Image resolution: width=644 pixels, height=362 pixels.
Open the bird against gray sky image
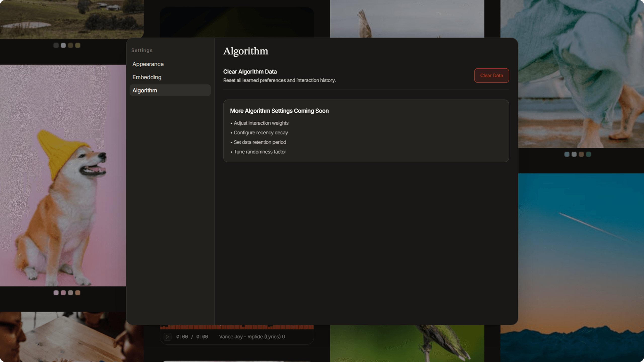click(407, 19)
